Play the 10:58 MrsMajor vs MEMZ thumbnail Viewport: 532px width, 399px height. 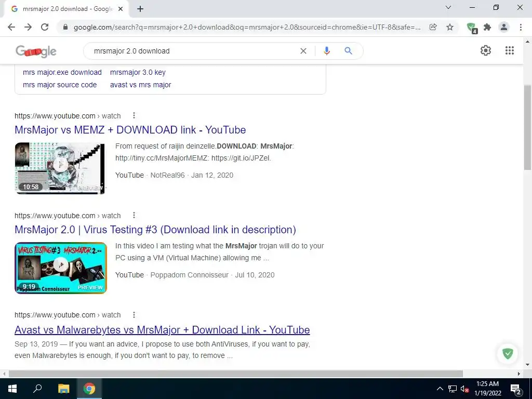click(x=60, y=168)
